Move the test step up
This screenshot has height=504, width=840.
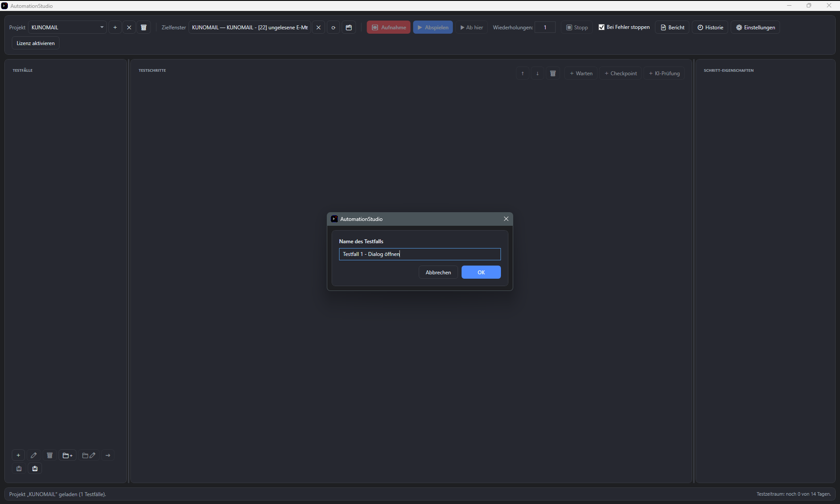click(522, 73)
